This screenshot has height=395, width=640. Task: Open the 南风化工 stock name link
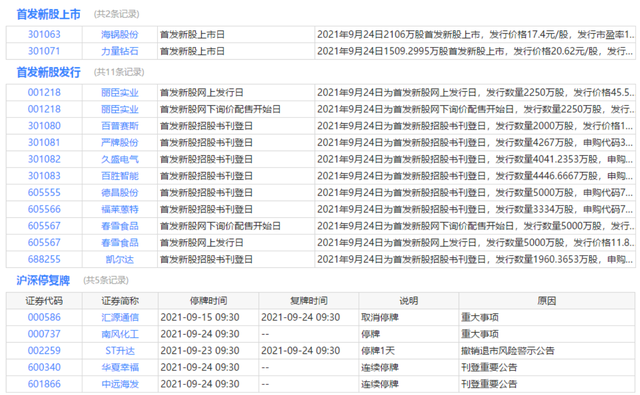point(120,334)
